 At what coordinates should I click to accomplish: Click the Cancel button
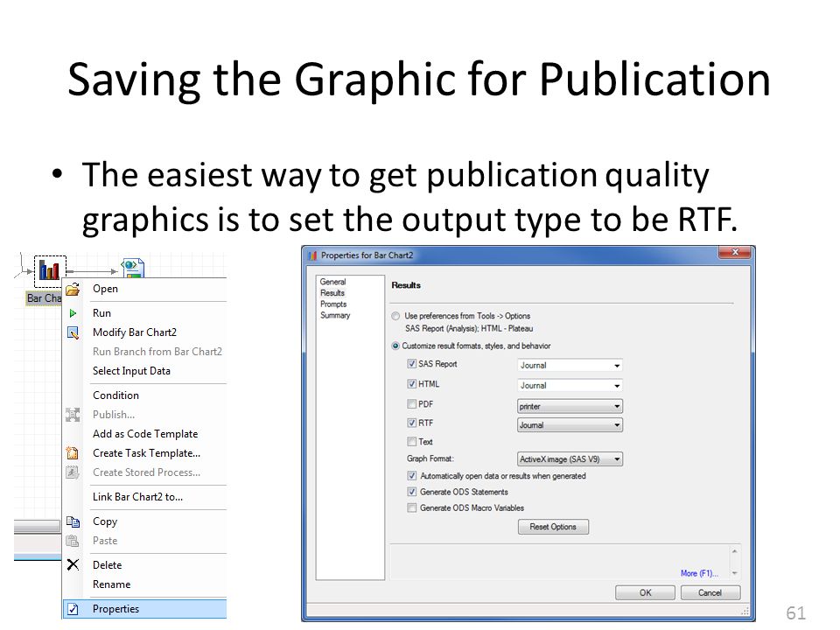coord(710,593)
